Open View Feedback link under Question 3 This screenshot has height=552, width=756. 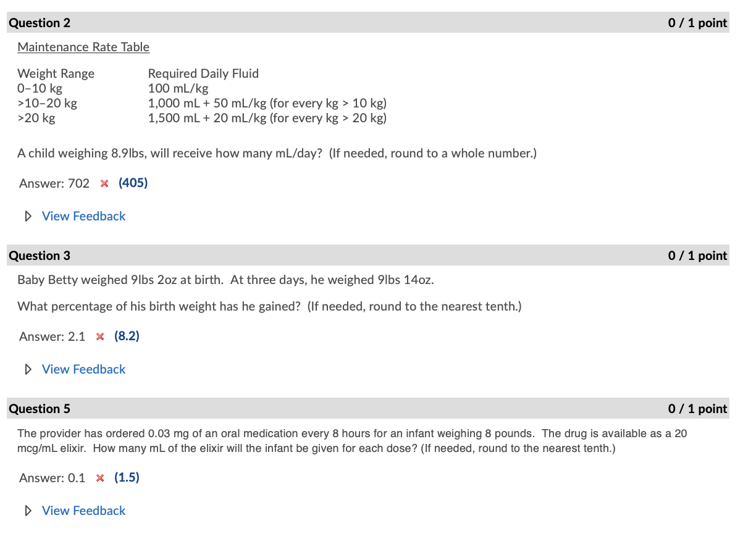tap(83, 369)
